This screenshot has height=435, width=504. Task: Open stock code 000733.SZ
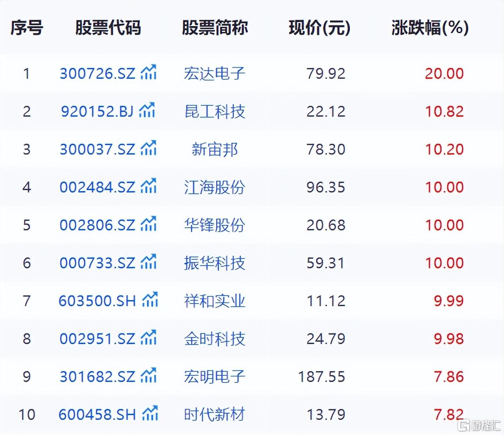point(97,263)
